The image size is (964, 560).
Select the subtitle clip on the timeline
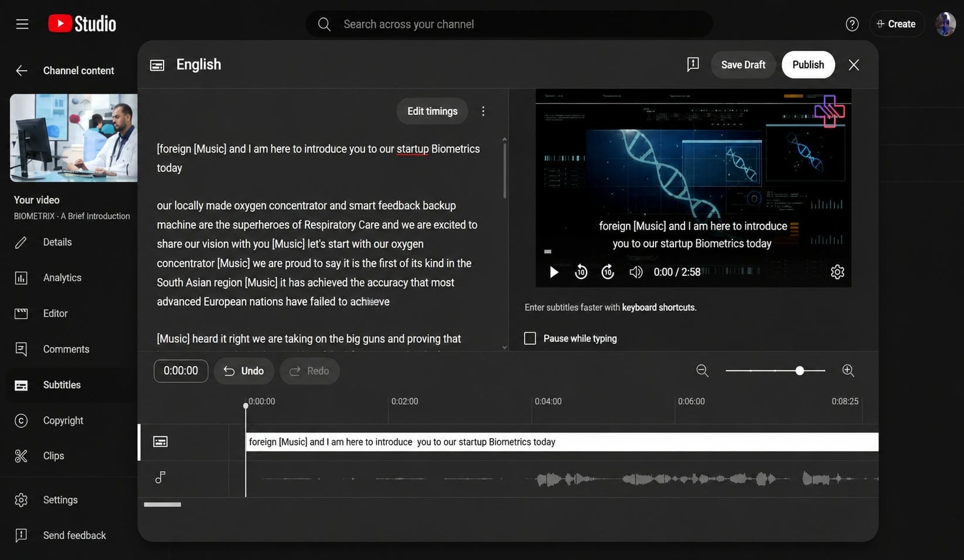[x=562, y=442]
